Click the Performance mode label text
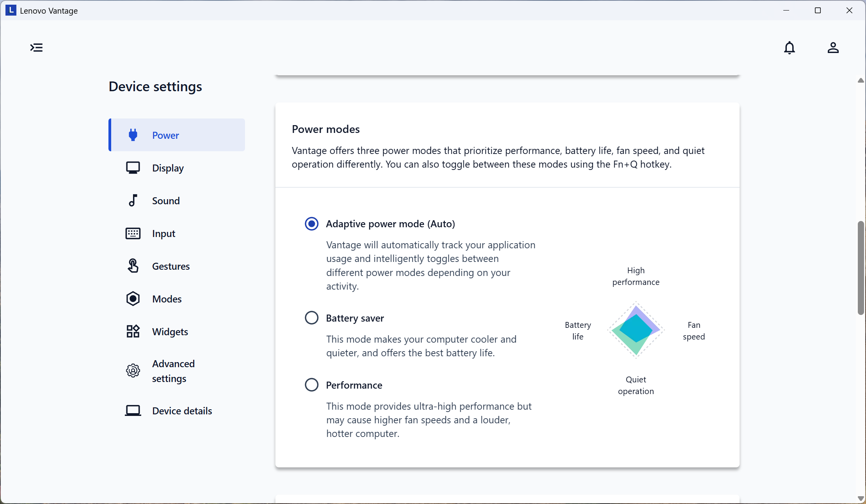Screen dimensions: 866x504 [x=354, y=385]
